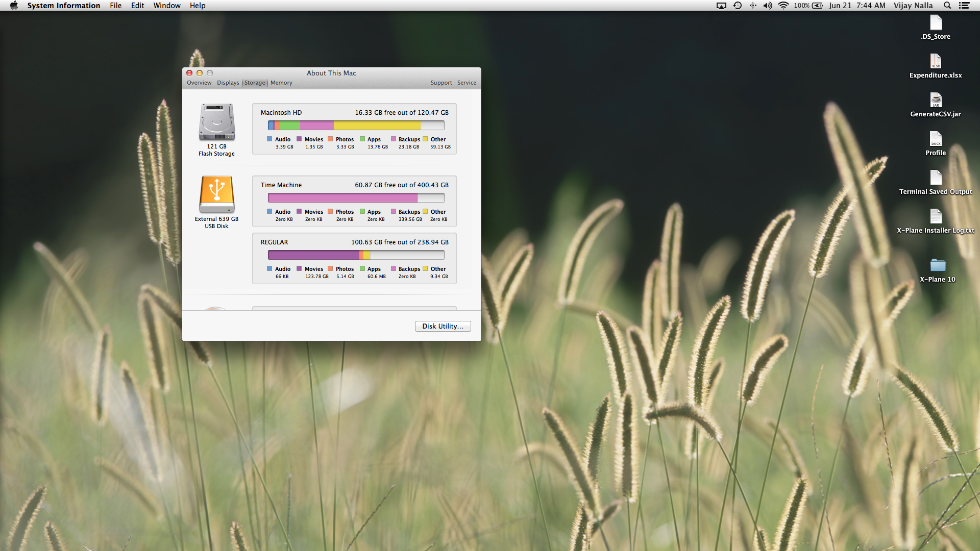The image size is (980, 551).
Task: Click the orange Photos swatch under REGULAR
Action: tap(330, 268)
